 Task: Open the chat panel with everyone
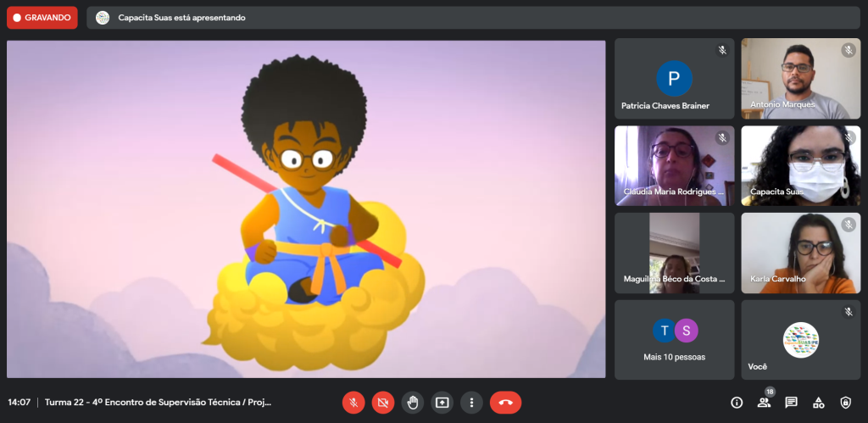point(791,403)
